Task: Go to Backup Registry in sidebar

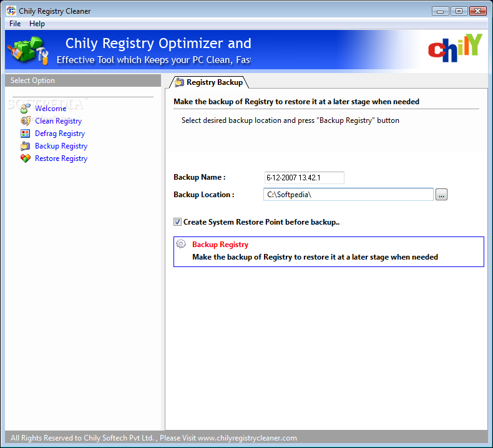Action: tap(61, 146)
